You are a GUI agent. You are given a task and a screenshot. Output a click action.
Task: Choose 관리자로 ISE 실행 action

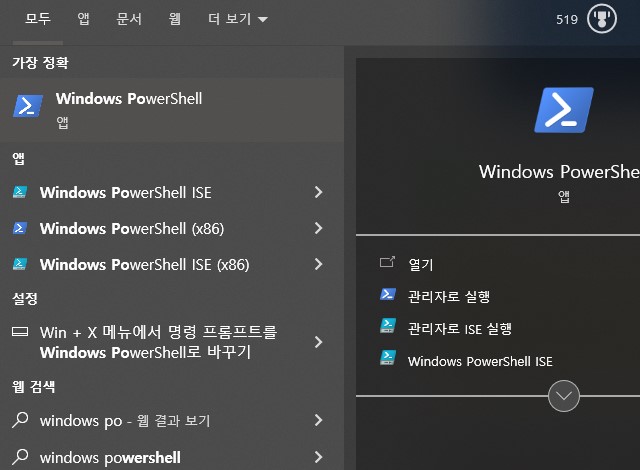460,329
